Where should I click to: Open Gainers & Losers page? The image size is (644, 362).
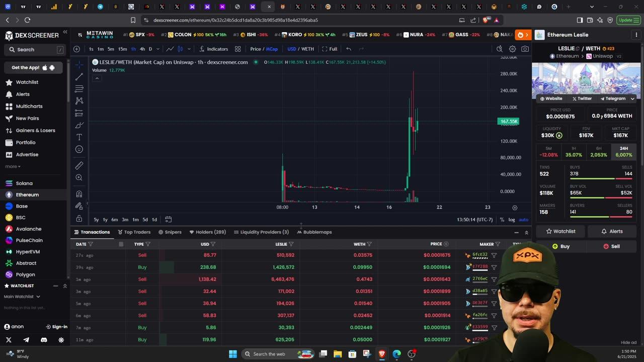click(30, 130)
